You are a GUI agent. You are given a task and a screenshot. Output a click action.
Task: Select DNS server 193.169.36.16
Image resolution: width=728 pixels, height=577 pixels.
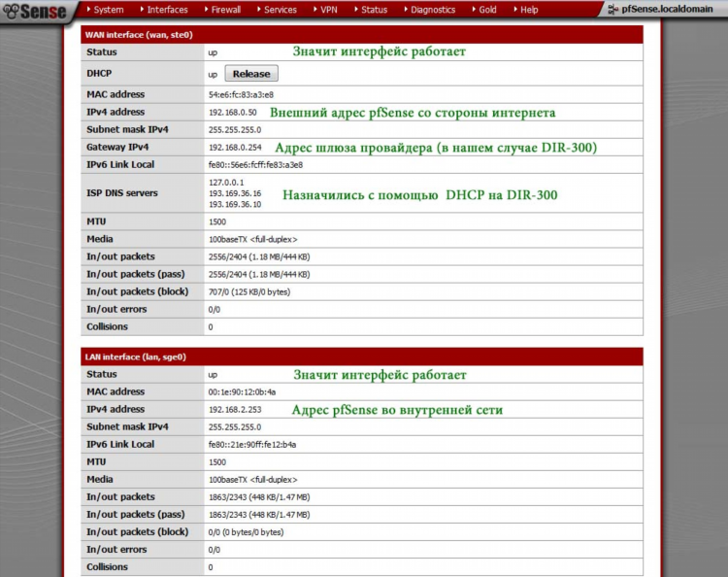[x=235, y=193]
